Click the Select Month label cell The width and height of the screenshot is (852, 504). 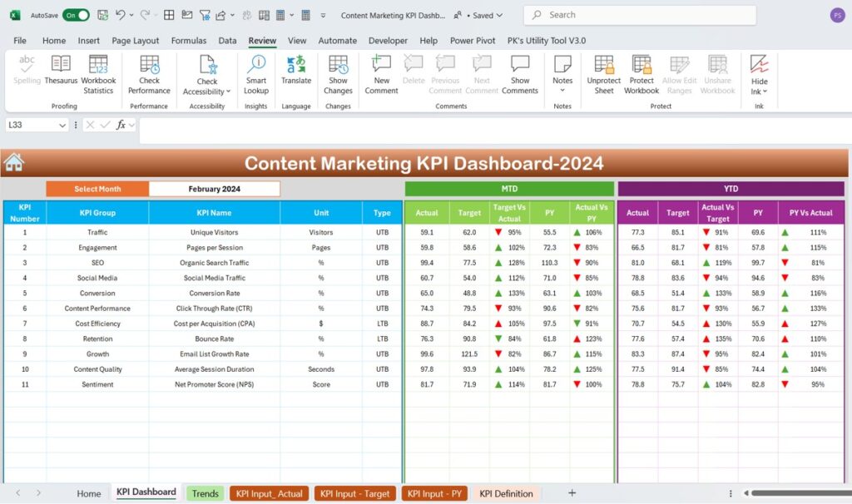click(97, 189)
